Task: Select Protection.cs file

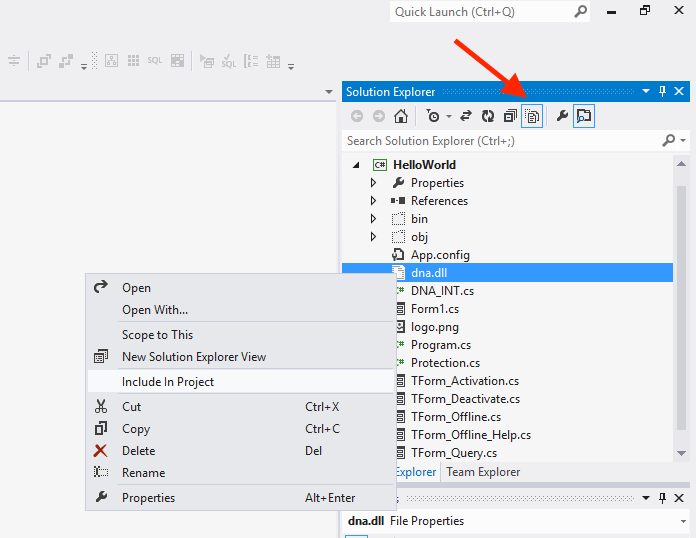Action: click(445, 363)
